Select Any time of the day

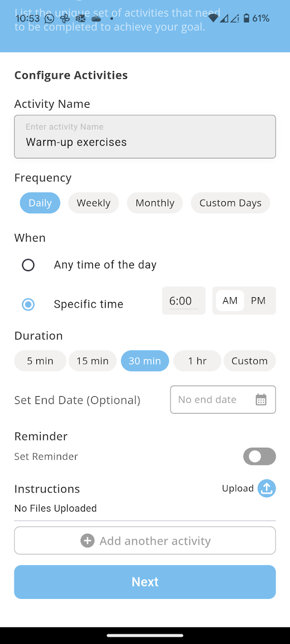coord(28,265)
